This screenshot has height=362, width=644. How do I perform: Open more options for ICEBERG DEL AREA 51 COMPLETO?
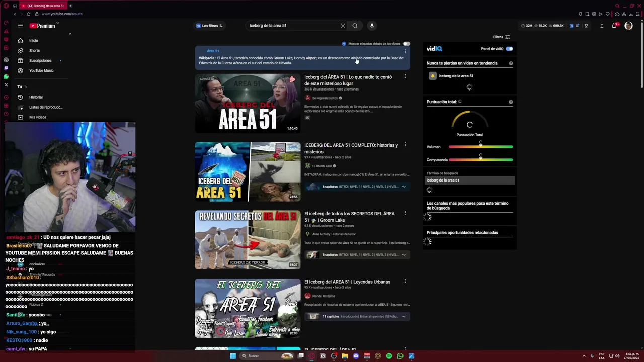(405, 145)
